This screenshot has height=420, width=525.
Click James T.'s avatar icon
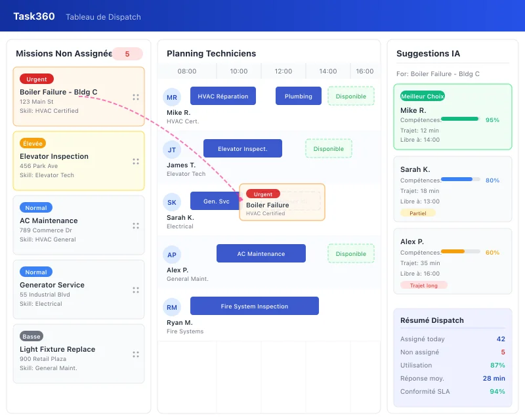coord(171,149)
